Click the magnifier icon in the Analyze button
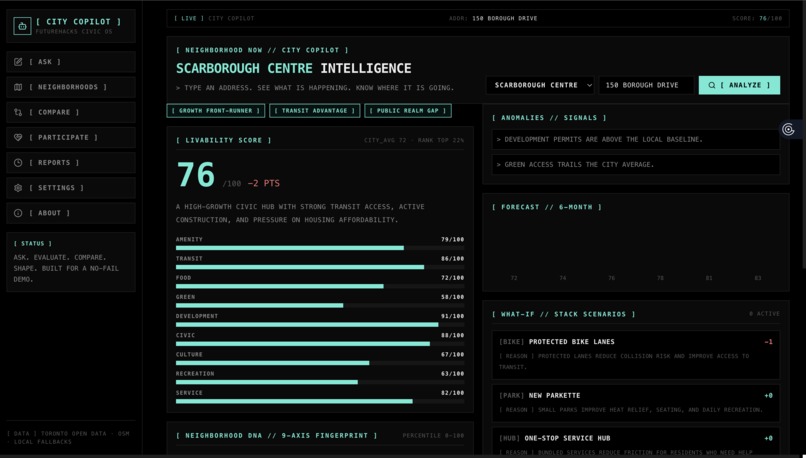806x458 pixels. pyautogui.click(x=712, y=85)
